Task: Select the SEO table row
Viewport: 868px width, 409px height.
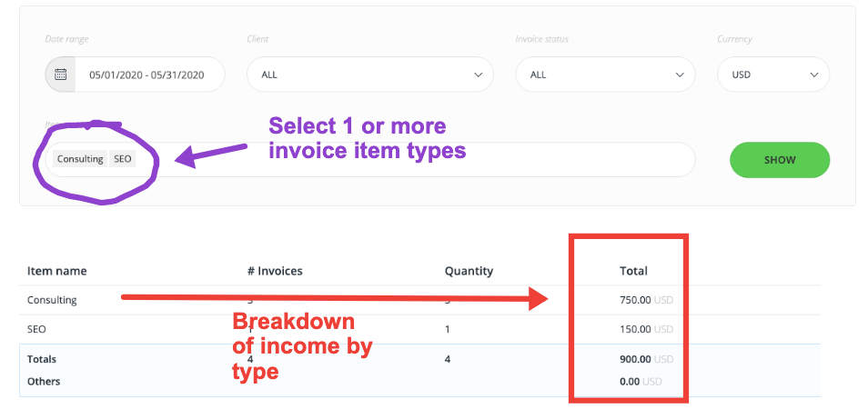Action: [x=419, y=329]
